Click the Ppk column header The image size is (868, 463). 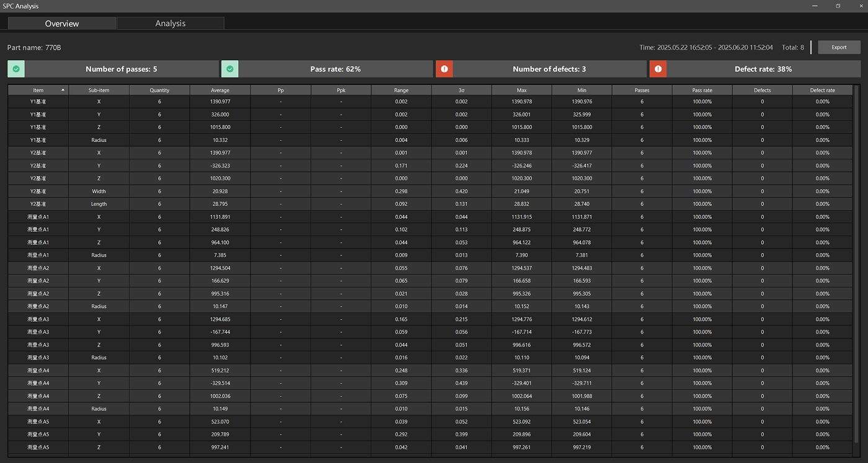[x=341, y=90]
